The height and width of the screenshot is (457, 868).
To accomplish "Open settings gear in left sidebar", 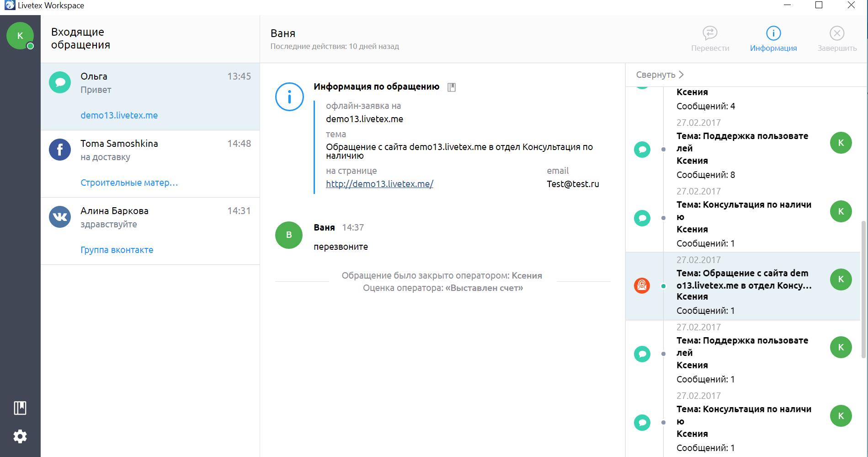I will coord(20,436).
